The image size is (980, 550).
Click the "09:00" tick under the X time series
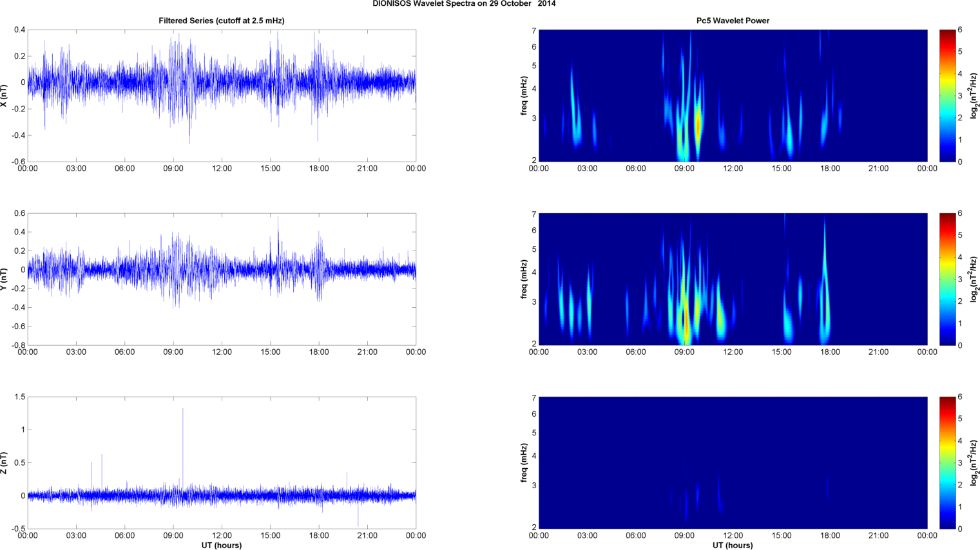[x=173, y=169]
